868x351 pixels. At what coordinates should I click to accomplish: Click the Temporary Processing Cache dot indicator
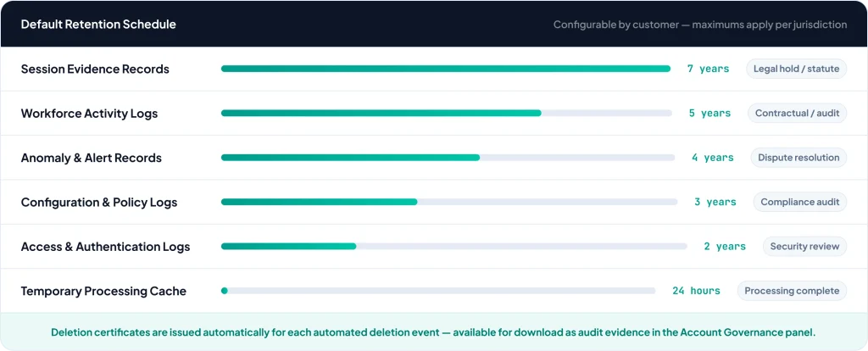point(225,291)
